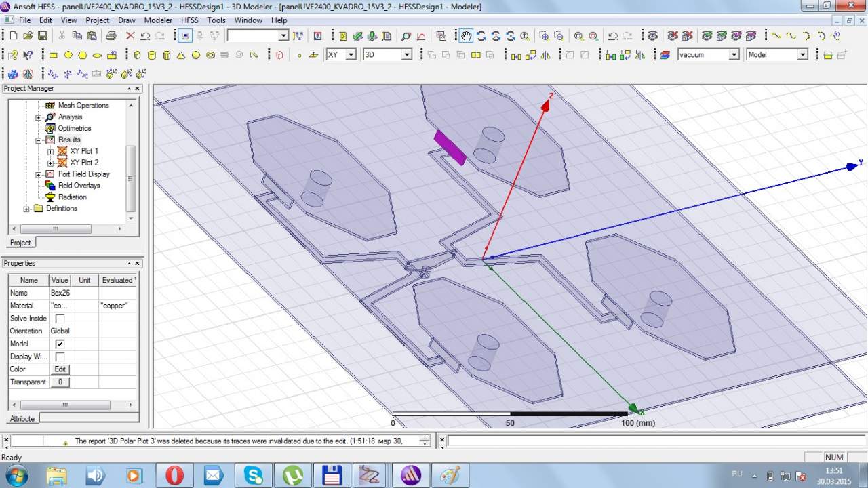Click the Transparent value button
The height and width of the screenshot is (488, 868).
(x=60, y=382)
